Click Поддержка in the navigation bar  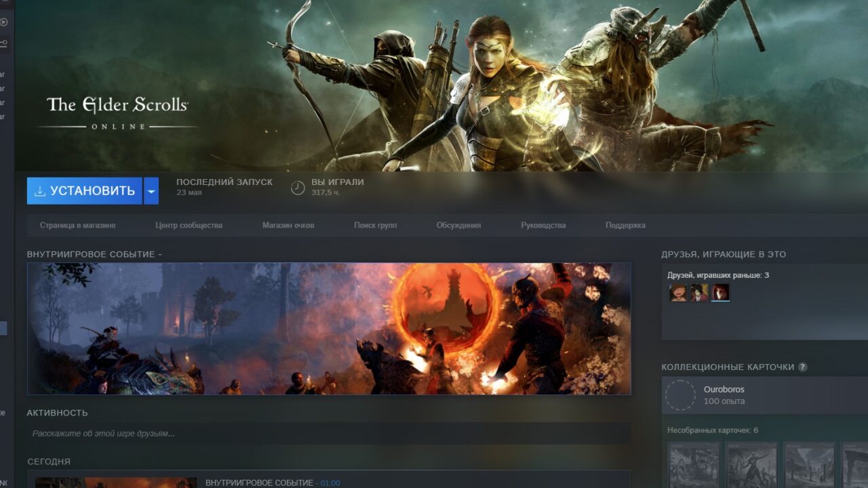[x=625, y=225]
